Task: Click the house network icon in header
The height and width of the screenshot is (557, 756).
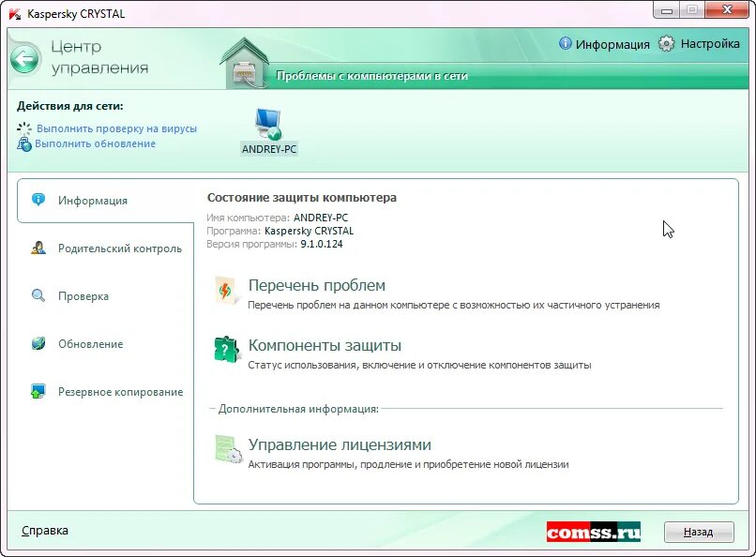Action: coord(245,63)
